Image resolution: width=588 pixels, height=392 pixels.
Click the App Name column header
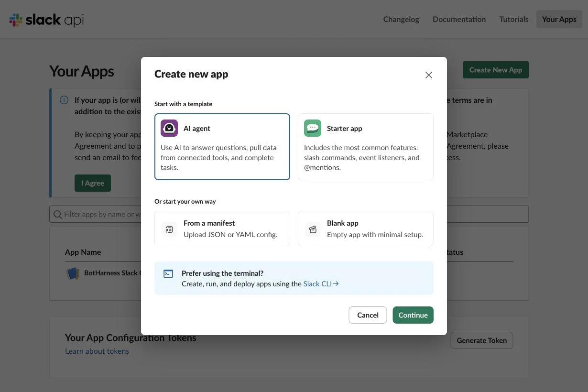(x=83, y=252)
